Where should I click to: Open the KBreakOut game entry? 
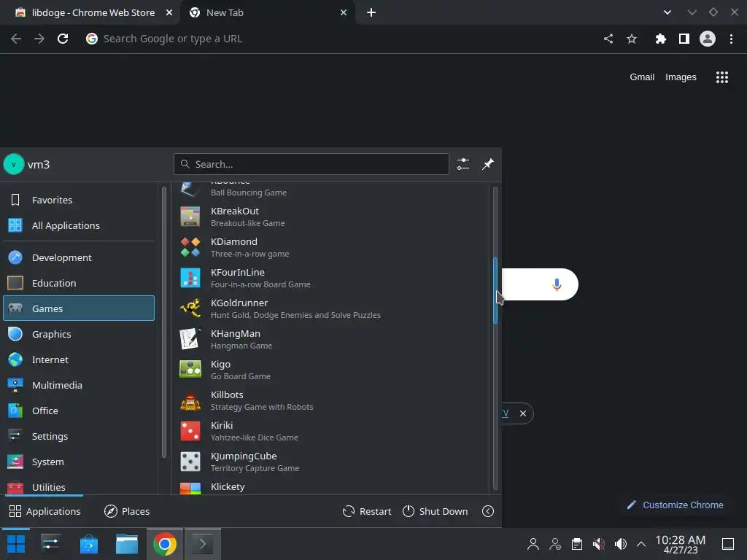tap(330, 217)
